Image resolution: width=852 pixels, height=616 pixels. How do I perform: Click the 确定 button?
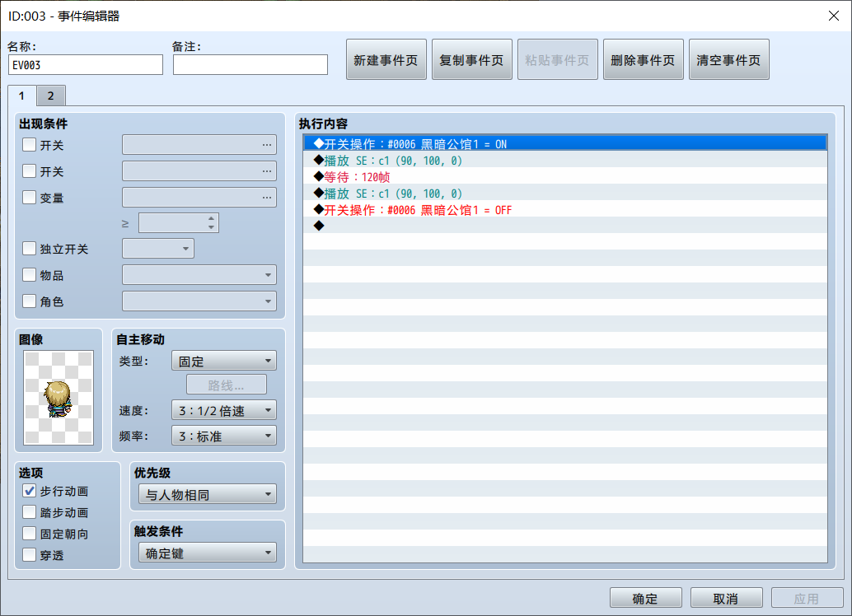tap(645, 598)
